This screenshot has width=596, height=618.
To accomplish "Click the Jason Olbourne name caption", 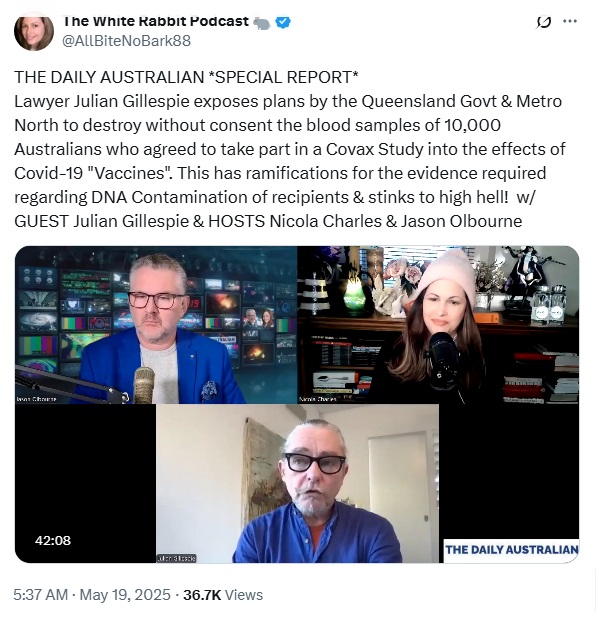I will 36,399.
